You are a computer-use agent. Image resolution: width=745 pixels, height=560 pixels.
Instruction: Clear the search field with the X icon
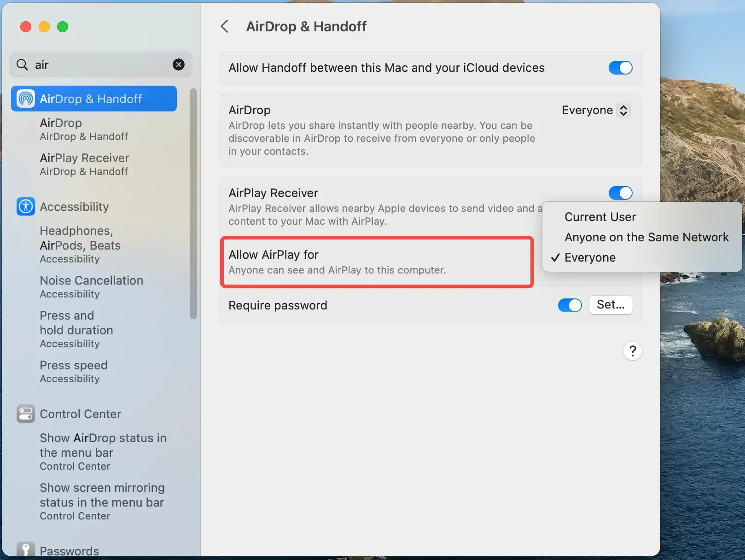click(x=179, y=64)
